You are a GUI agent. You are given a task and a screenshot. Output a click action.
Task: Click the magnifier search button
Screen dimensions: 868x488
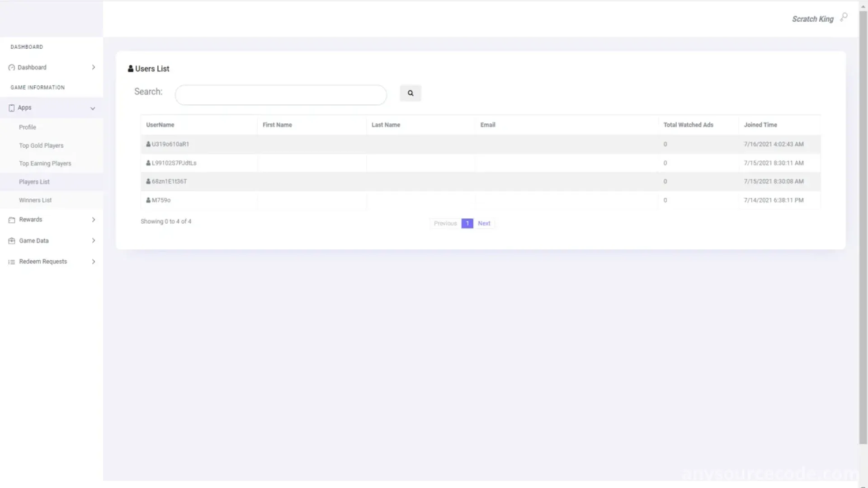click(410, 93)
